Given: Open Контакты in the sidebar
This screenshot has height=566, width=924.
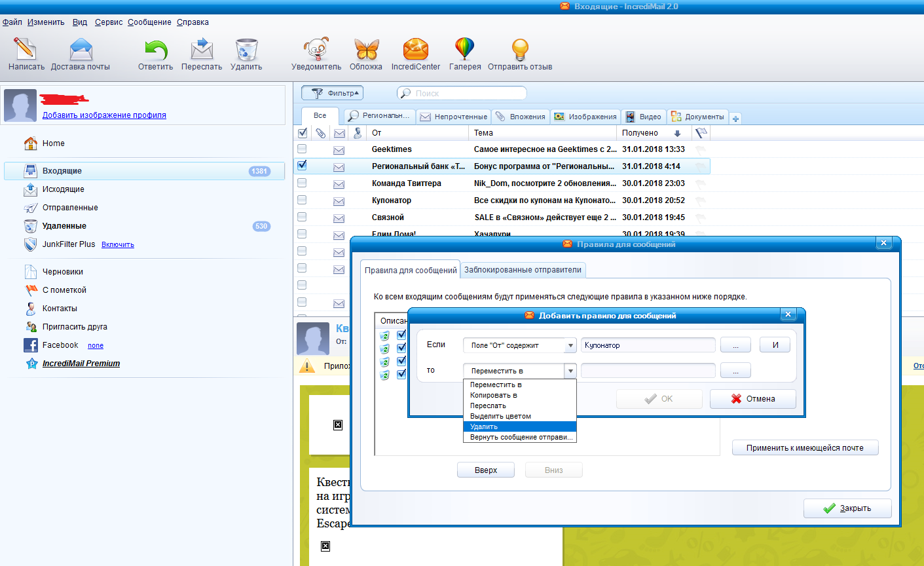Looking at the screenshot, I should [x=60, y=309].
